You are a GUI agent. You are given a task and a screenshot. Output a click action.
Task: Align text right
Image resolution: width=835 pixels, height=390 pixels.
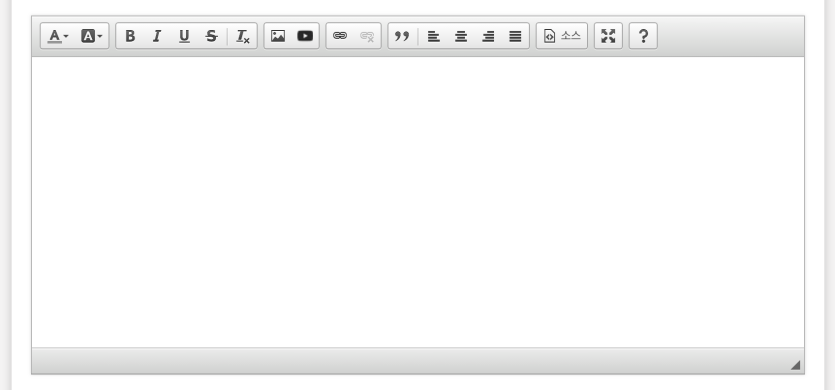pyautogui.click(x=488, y=36)
